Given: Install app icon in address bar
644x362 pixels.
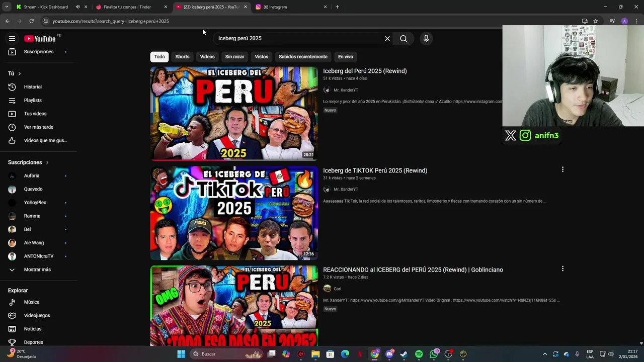Looking at the screenshot, I should tap(585, 21).
